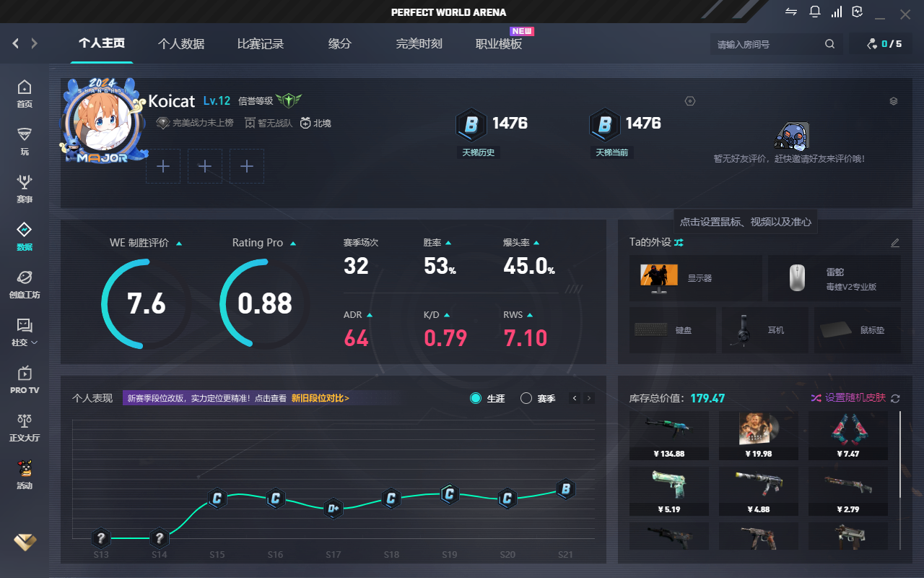The height and width of the screenshot is (578, 924).
Task: Open the 首页 home sidebar icon
Action: click(25, 93)
